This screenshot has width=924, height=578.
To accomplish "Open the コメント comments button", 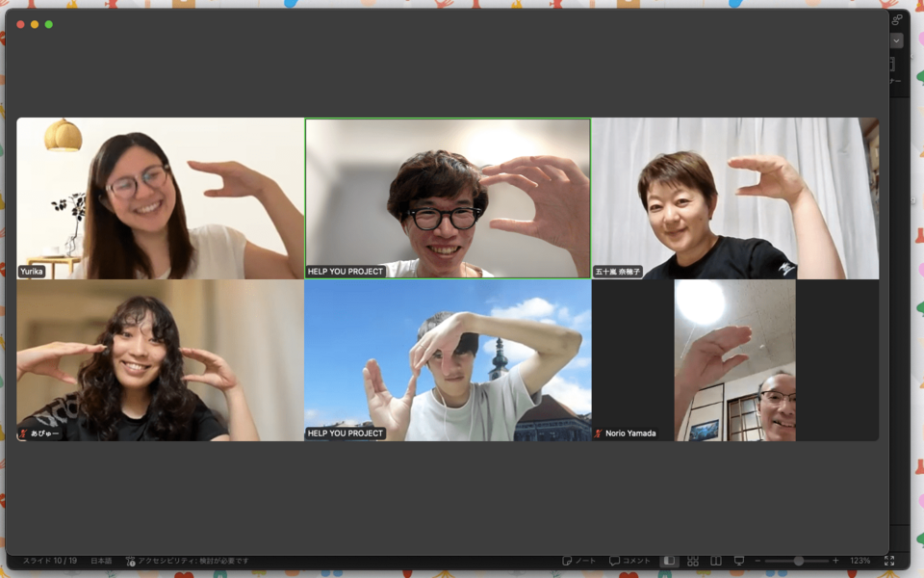I will [629, 561].
